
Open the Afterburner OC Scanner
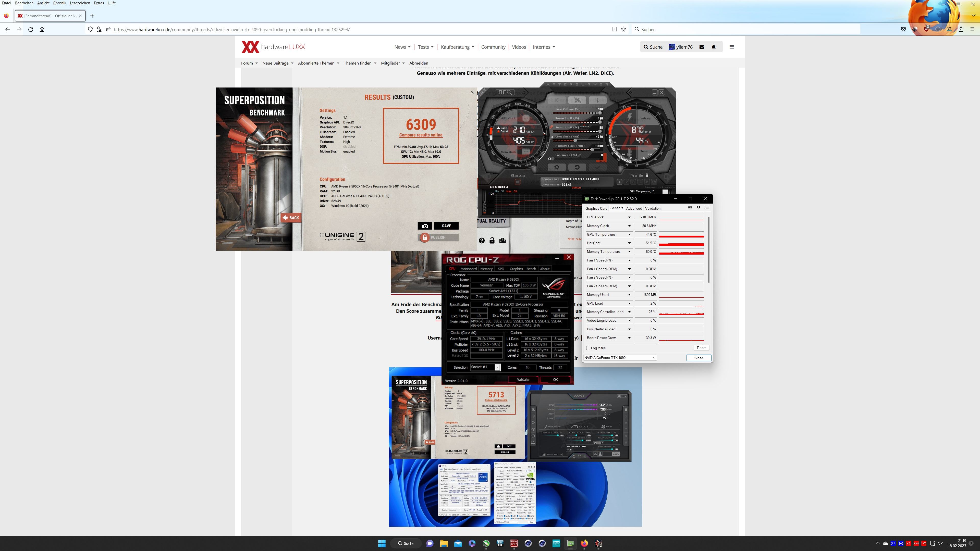click(x=505, y=92)
